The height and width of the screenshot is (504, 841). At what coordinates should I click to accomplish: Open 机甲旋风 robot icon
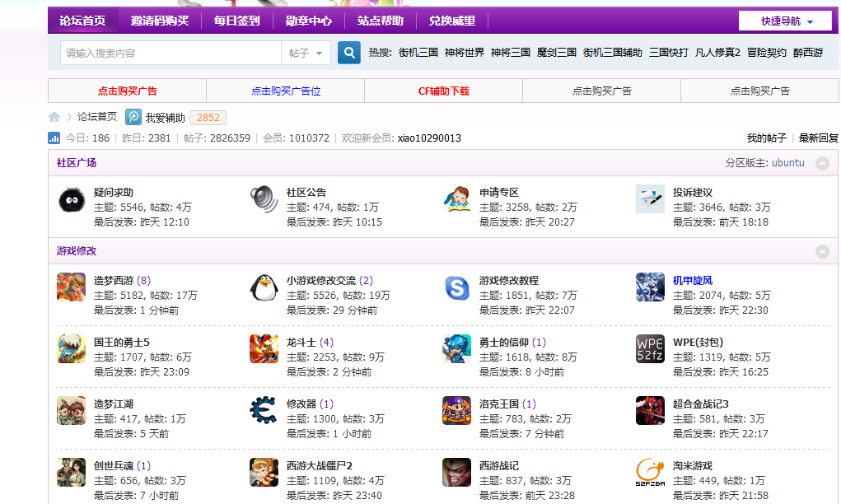pos(650,287)
